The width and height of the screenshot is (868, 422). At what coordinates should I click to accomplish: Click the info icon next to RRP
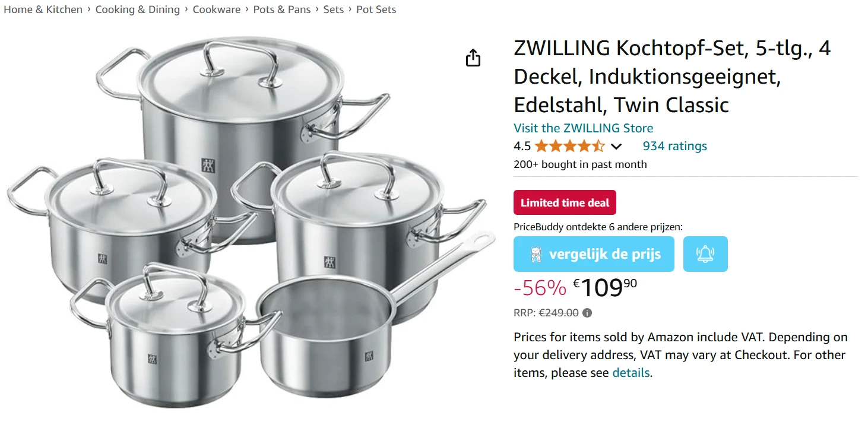coord(587,313)
